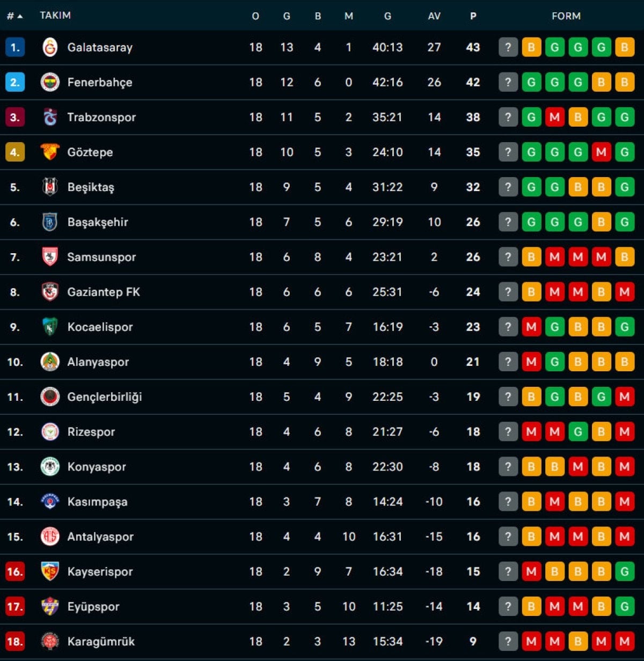Viewport: 644px width, 661px height.
Task: Click the Trabzonspor badge icon
Action: point(50,117)
